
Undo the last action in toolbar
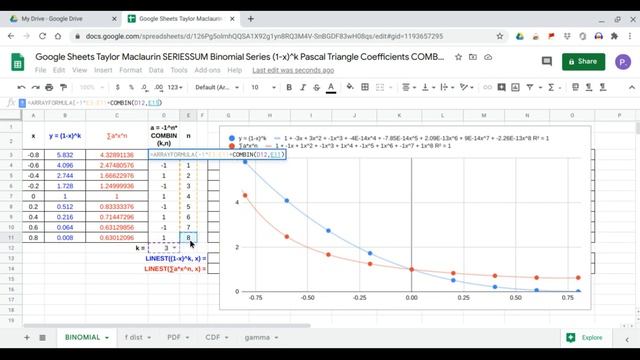point(21,87)
